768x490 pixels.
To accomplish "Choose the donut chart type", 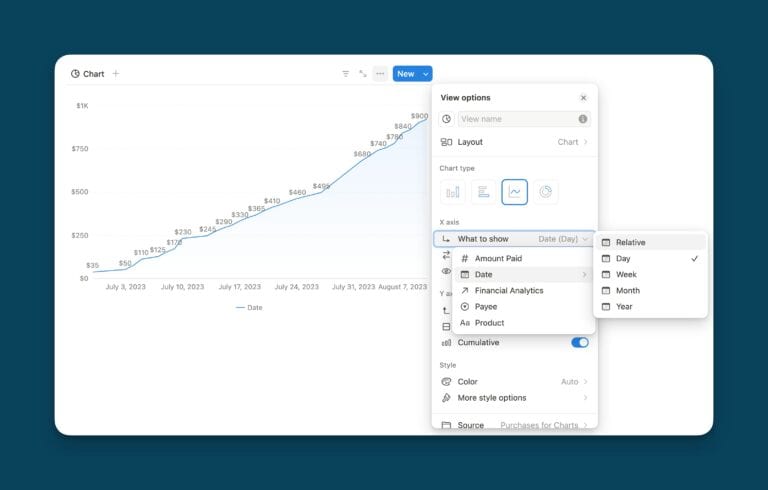I will pyautogui.click(x=546, y=192).
